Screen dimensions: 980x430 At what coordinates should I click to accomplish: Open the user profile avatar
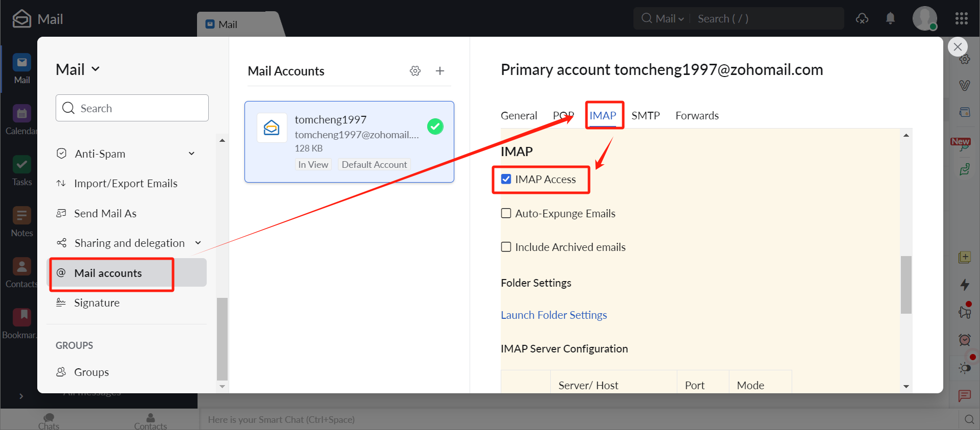pyautogui.click(x=925, y=18)
